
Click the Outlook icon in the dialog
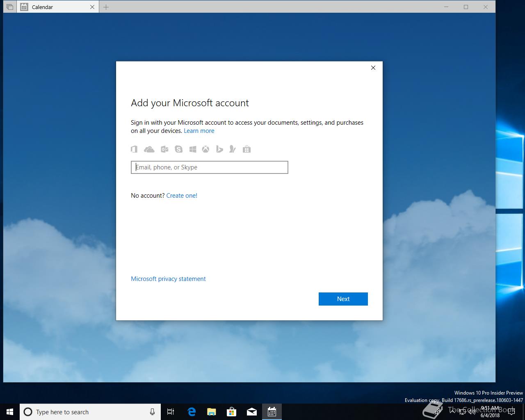pyautogui.click(x=164, y=149)
